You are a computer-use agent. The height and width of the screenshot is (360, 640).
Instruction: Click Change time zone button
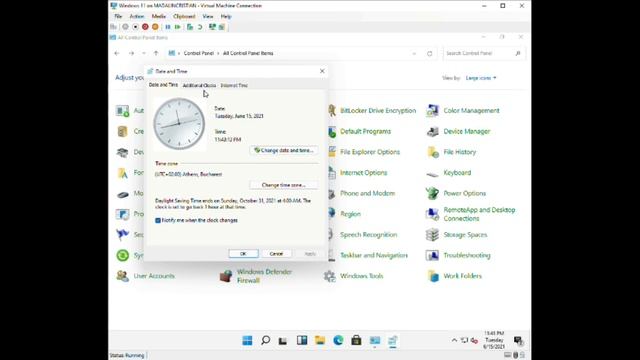284,185
